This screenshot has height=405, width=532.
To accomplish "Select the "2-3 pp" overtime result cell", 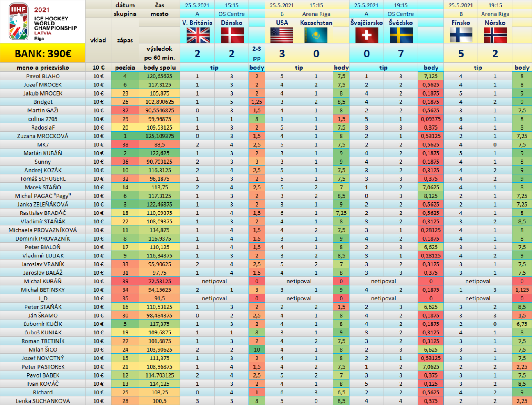I will [x=257, y=53].
